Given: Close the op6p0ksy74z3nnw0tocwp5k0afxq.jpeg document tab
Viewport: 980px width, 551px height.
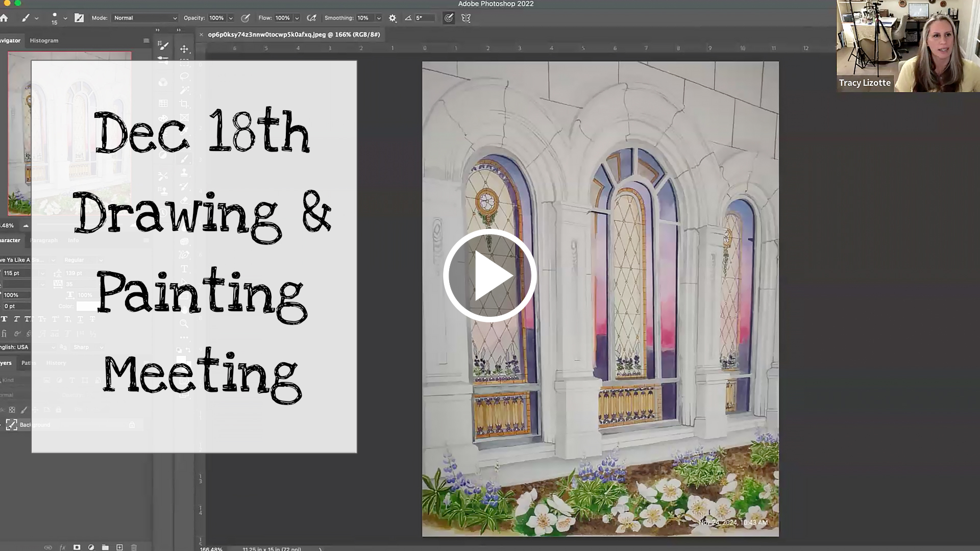Looking at the screenshot, I should (x=201, y=35).
